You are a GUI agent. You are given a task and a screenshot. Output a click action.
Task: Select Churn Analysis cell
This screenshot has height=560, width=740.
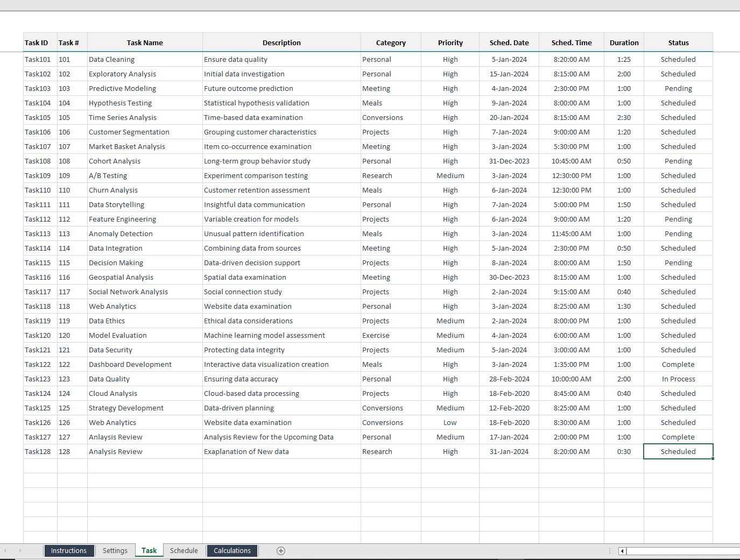point(145,190)
